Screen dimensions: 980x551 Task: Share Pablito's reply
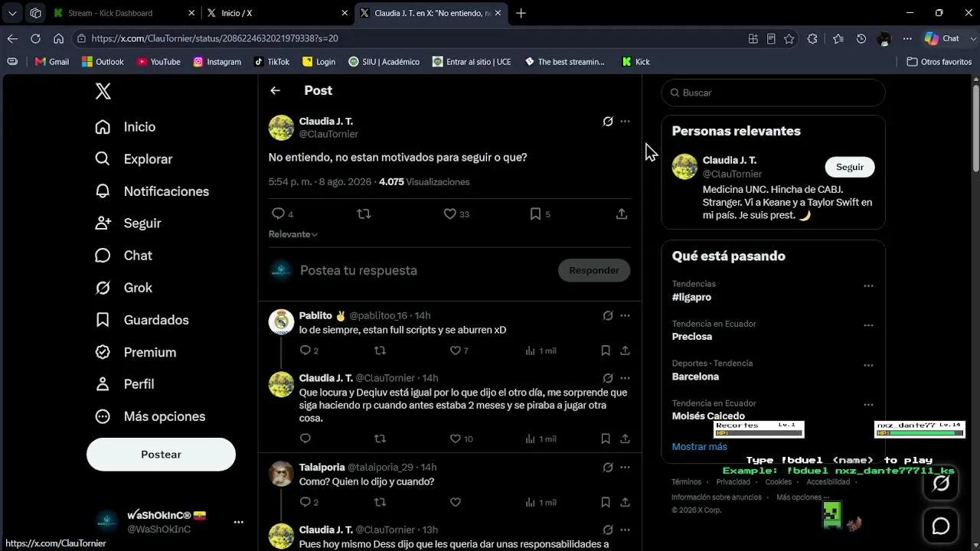[625, 350]
